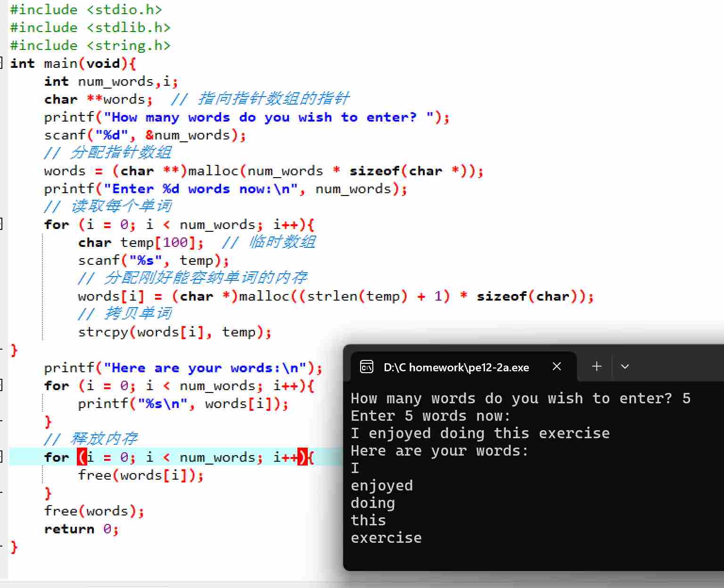Select the D:\C homework\pe12-2a.exe tab
The image size is (724, 588).
tap(464, 367)
